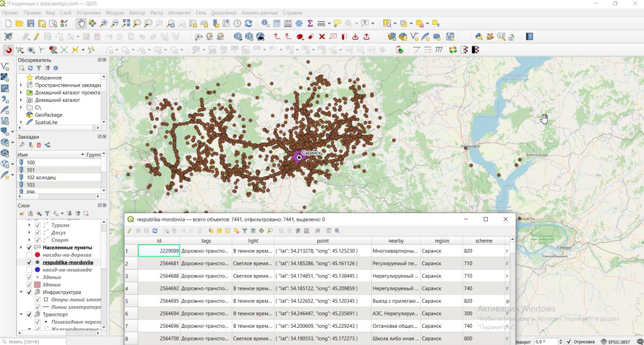Uncheck the respublika-mordoviia layer visibility

point(29,262)
